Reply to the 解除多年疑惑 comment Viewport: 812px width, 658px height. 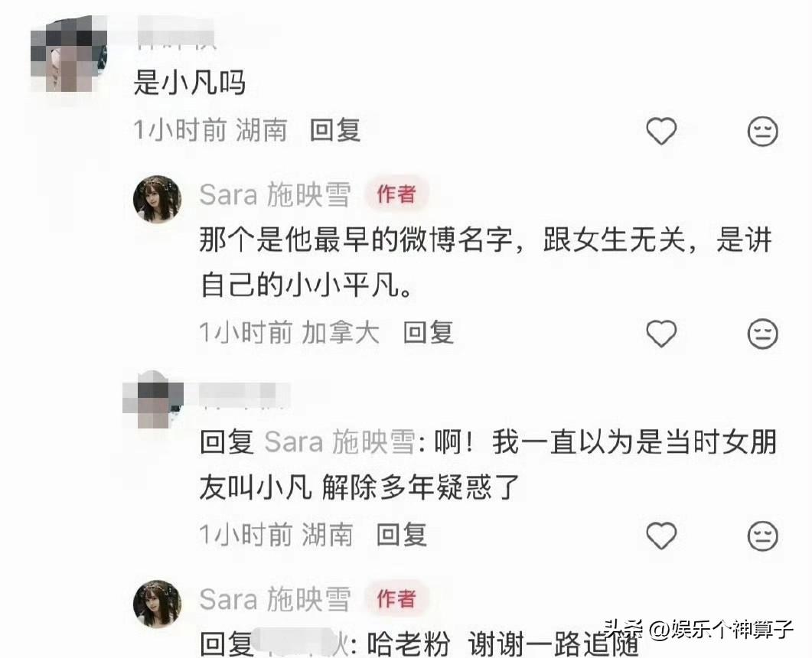pyautogui.click(x=401, y=535)
